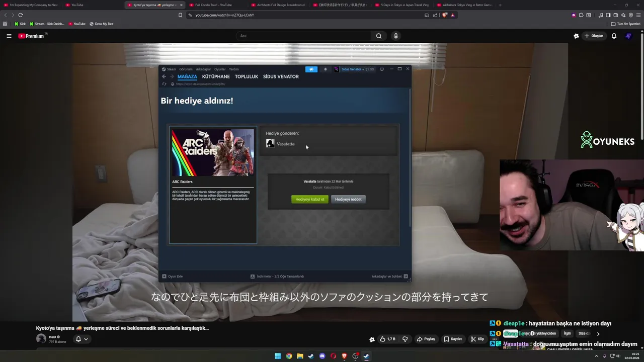Share video via Paylaş button

[426, 339]
